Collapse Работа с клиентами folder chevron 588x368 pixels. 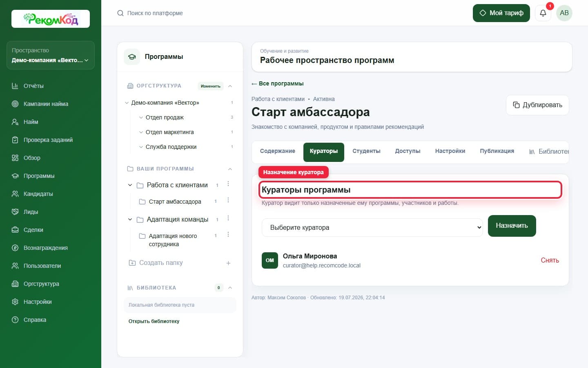click(x=130, y=185)
